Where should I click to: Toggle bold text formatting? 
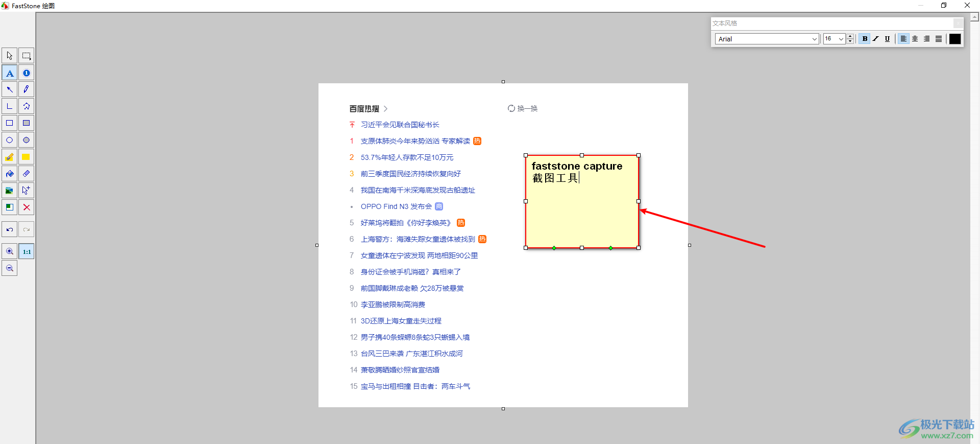[865, 39]
